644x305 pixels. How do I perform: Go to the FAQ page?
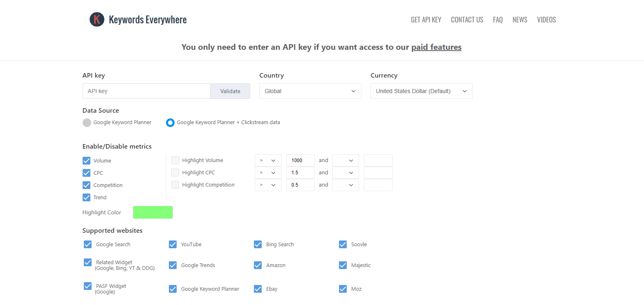[x=498, y=20]
